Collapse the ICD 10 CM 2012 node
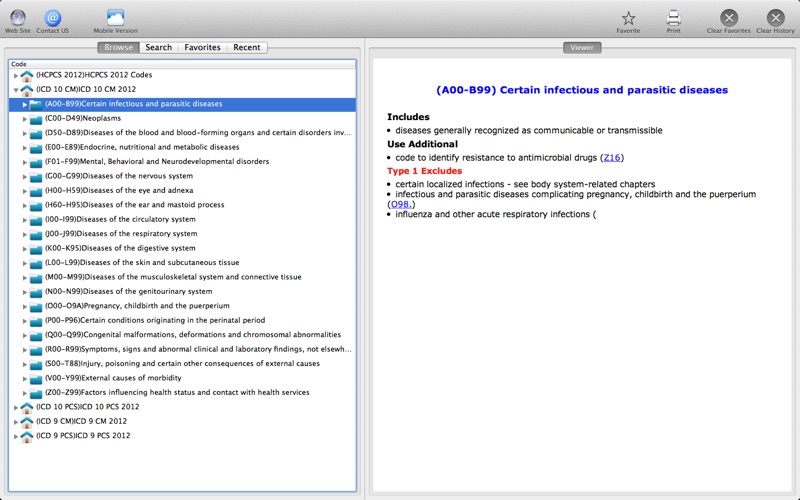Viewport: 800px width, 500px height. pos(16,90)
